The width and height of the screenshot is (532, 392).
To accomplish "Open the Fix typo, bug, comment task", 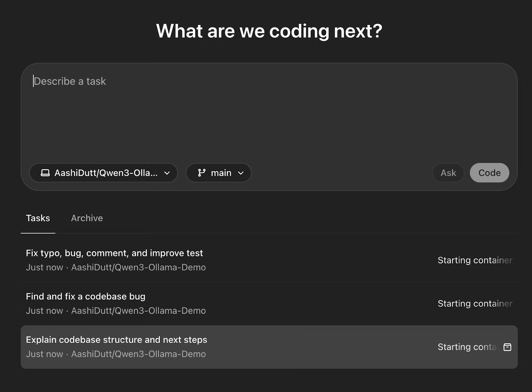I will [114, 253].
